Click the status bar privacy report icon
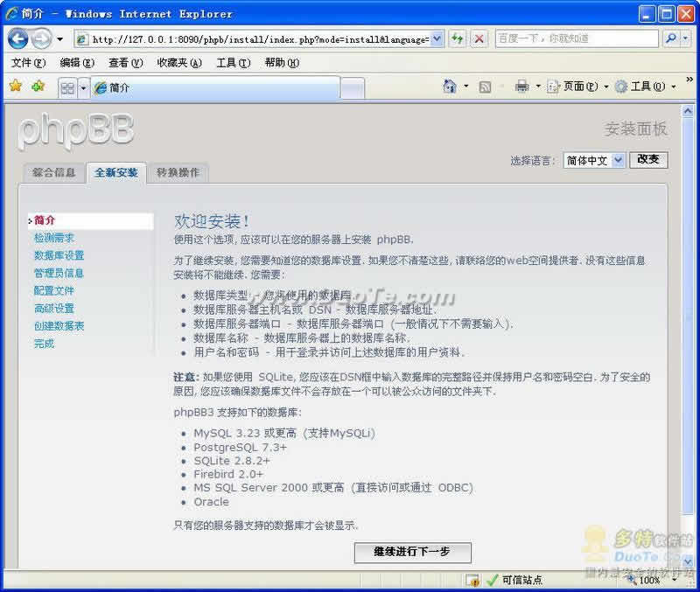The width and height of the screenshot is (700, 592). (472, 580)
